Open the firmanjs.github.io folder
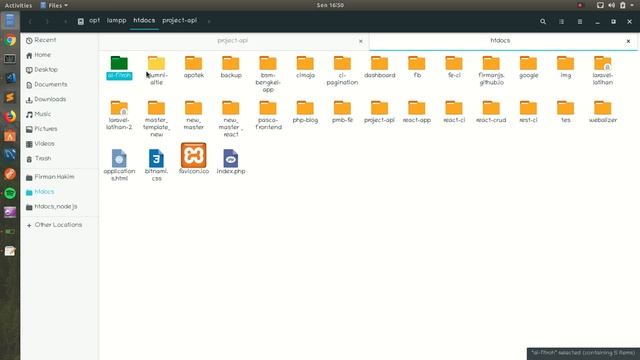640x360 pixels. point(491,70)
